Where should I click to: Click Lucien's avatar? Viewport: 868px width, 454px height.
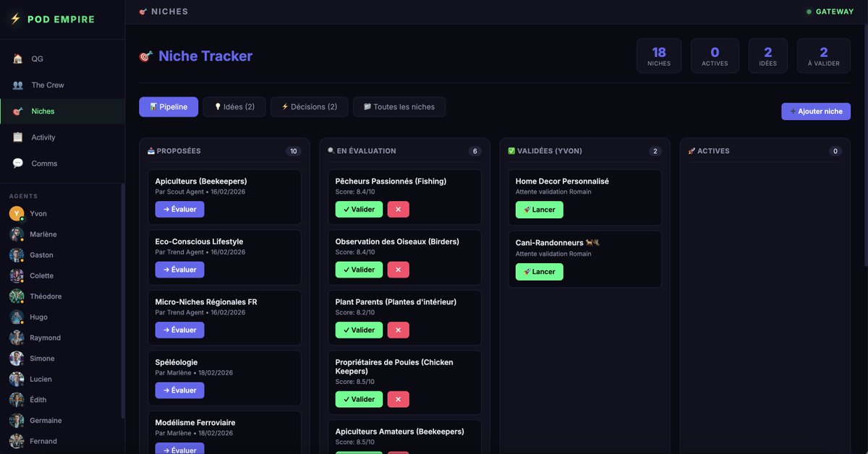[17, 379]
